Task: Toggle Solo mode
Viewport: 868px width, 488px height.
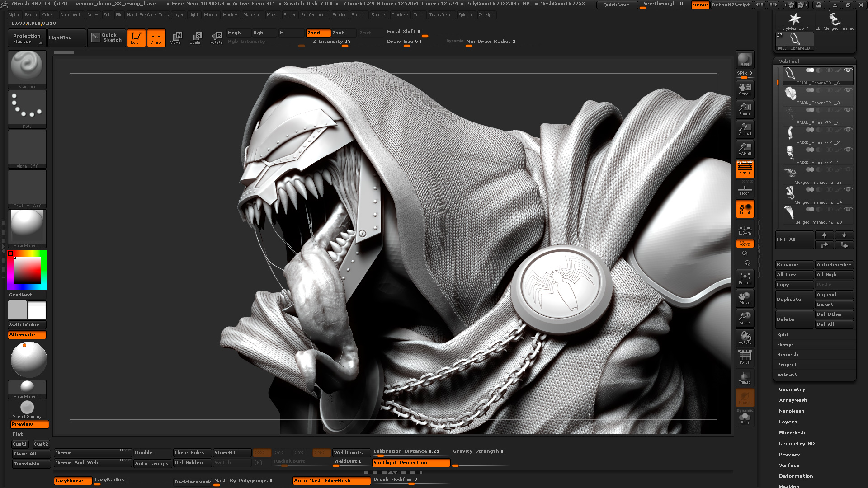Action: point(745,418)
